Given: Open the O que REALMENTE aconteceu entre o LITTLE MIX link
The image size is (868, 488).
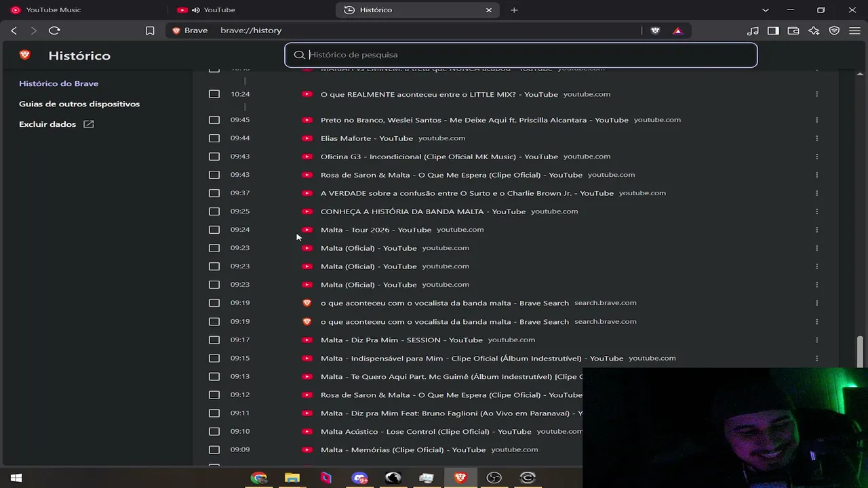Looking at the screenshot, I should coord(439,94).
